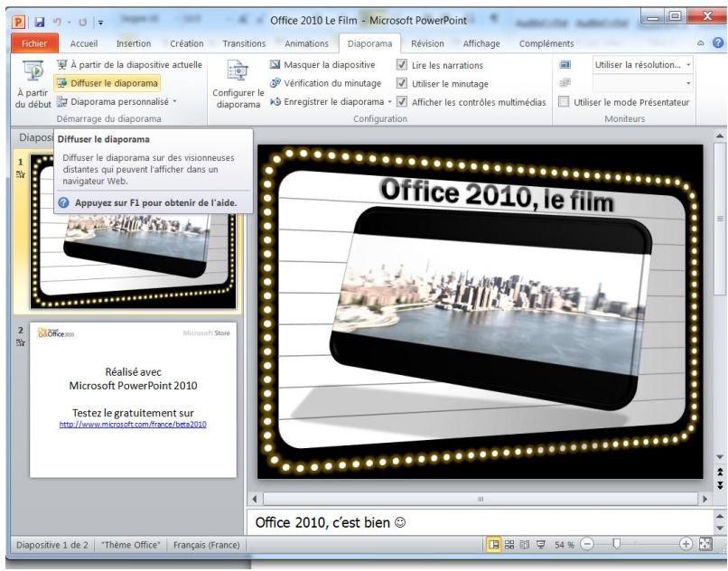This screenshot has height=571, width=728.
Task: Open the Diaporama personnalisé menu
Action: [117, 101]
